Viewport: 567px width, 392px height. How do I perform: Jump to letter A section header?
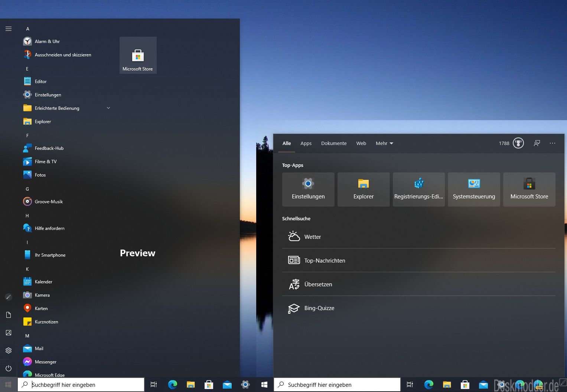coord(27,29)
